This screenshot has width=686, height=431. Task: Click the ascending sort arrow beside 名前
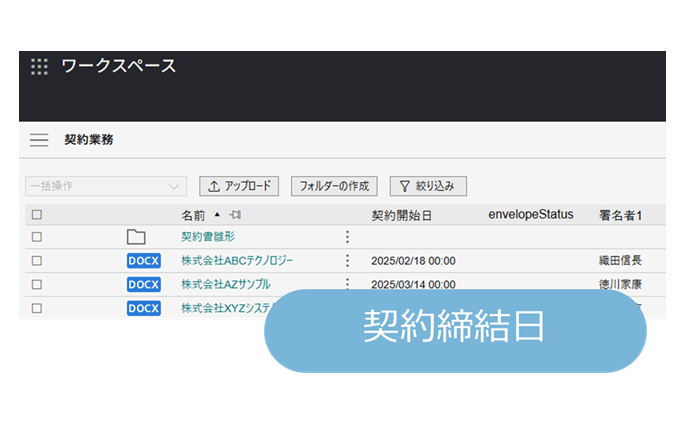click(217, 214)
